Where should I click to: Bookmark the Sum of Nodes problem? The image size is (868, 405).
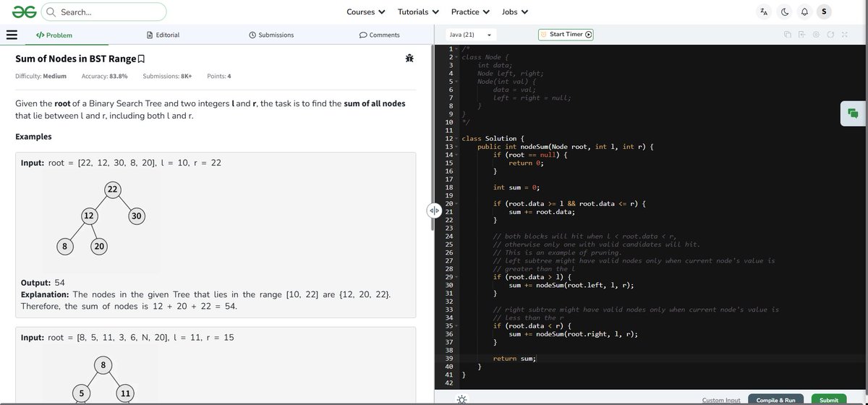click(141, 59)
